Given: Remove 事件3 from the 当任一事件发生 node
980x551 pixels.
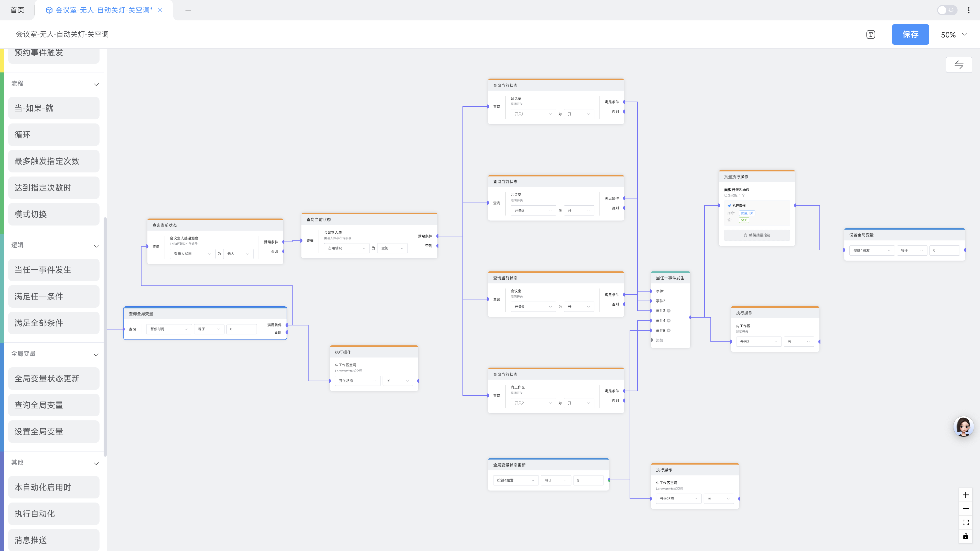Looking at the screenshot, I should [669, 311].
